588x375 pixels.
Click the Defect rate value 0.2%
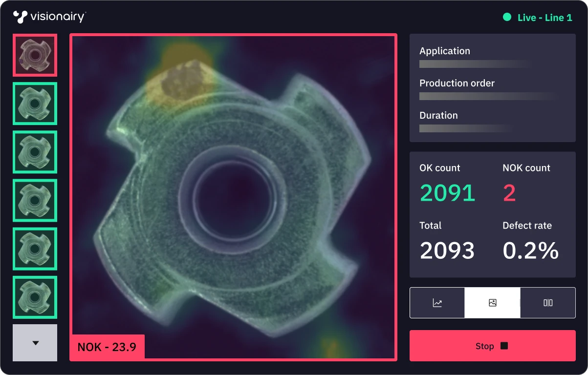pos(531,250)
